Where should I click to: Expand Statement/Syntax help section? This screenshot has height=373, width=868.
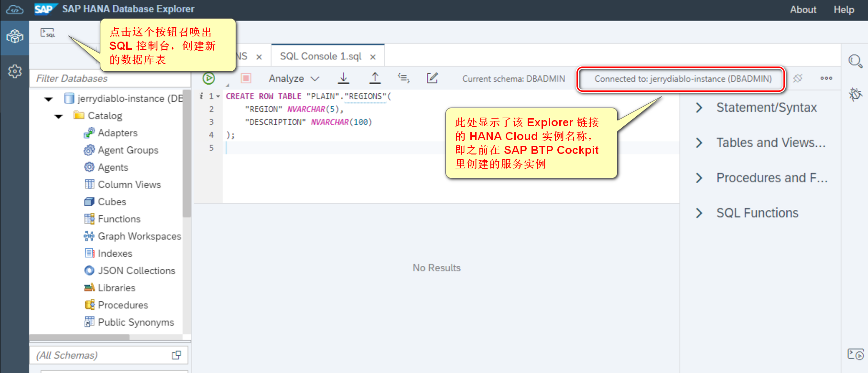[x=699, y=108]
